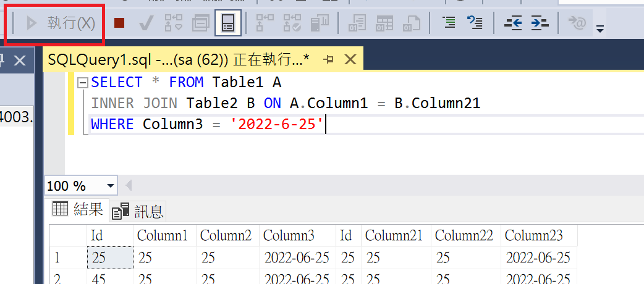
Task: Click the 'WHERE' keyword in the query
Action: (x=112, y=124)
